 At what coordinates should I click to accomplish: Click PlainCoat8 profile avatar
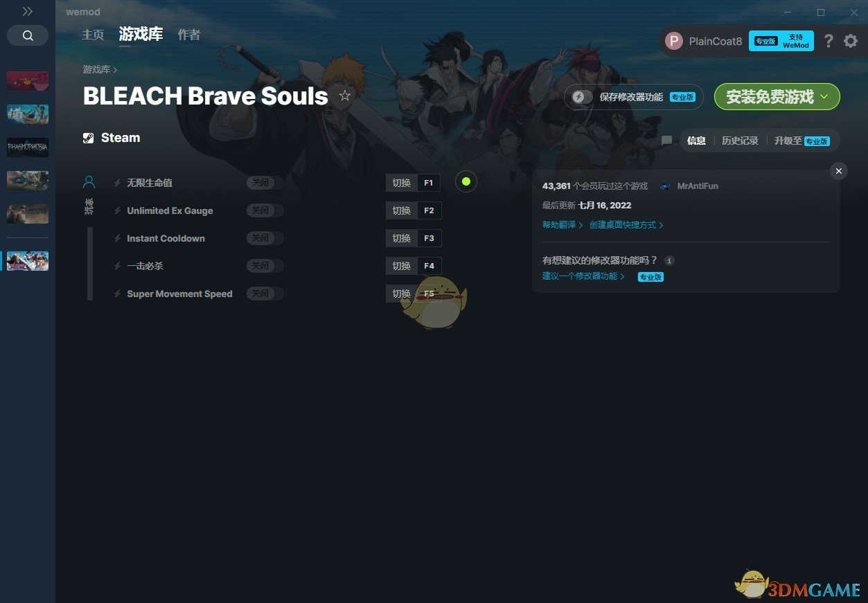[674, 41]
